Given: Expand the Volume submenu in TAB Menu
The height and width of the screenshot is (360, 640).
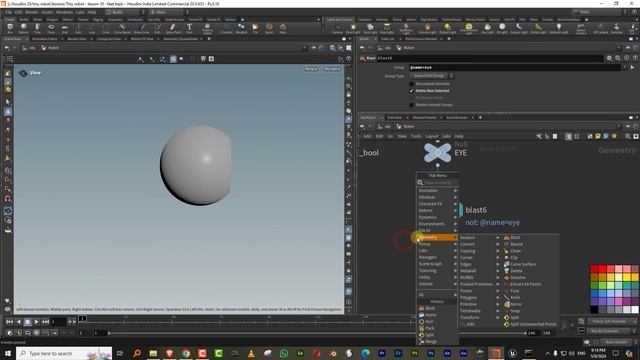Looking at the screenshot, I should 437,284.
